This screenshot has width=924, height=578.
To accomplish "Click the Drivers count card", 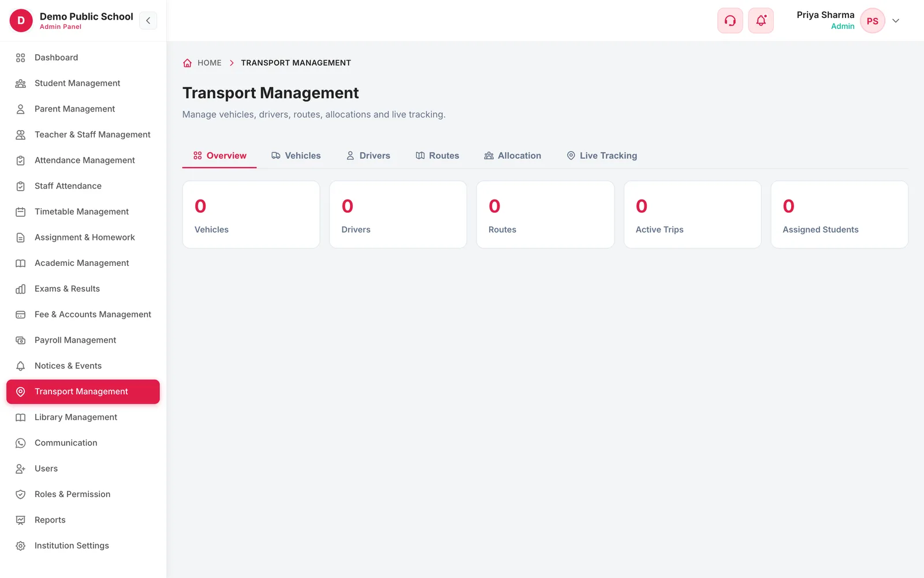I will click(x=398, y=214).
